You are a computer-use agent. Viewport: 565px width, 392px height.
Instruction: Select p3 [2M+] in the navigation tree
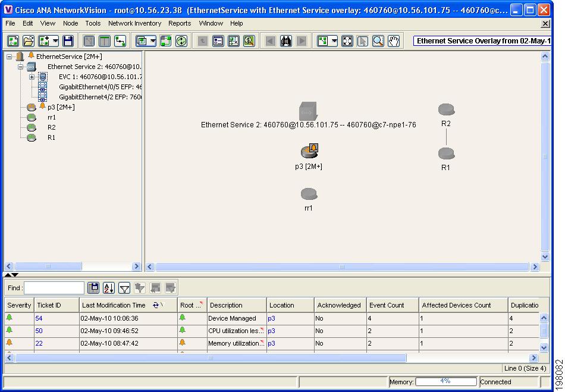click(x=61, y=107)
